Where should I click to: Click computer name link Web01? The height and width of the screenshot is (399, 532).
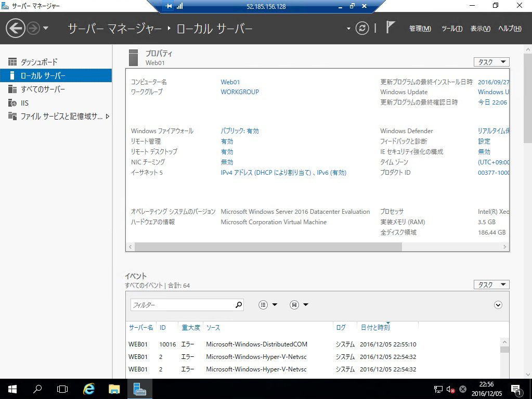click(x=230, y=82)
